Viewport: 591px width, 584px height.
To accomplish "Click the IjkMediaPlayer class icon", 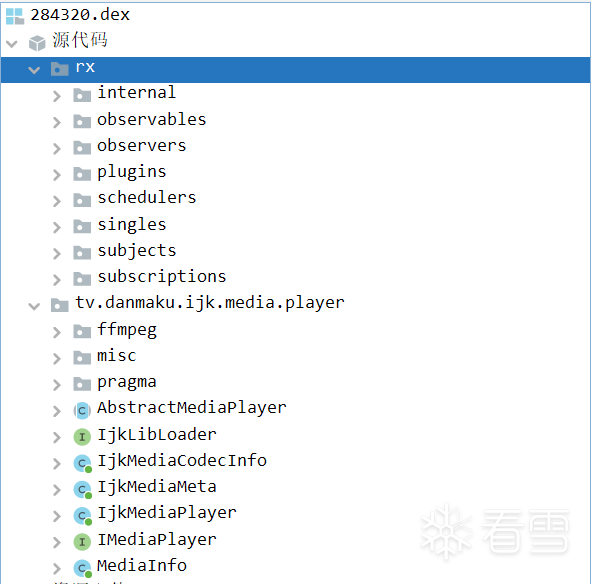I will click(x=83, y=516).
